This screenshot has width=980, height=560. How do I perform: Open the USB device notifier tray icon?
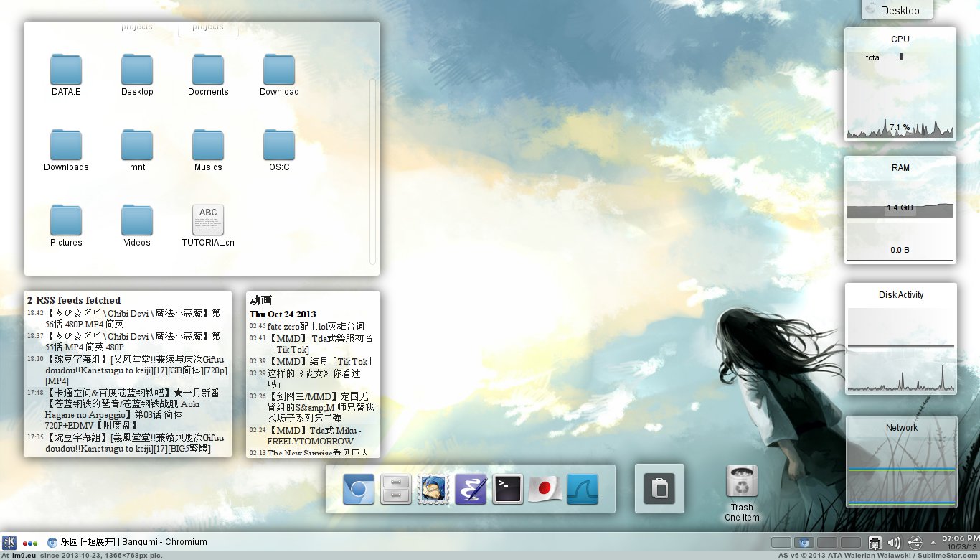coord(915,543)
